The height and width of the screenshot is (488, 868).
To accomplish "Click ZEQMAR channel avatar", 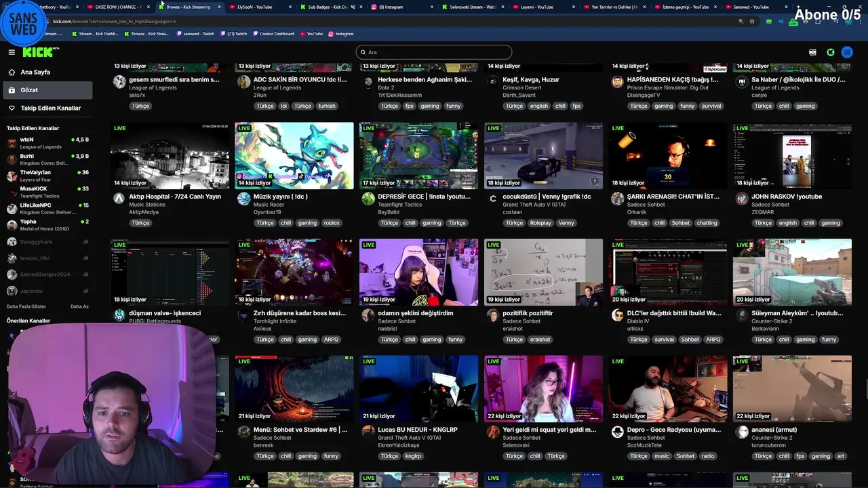I will [742, 199].
